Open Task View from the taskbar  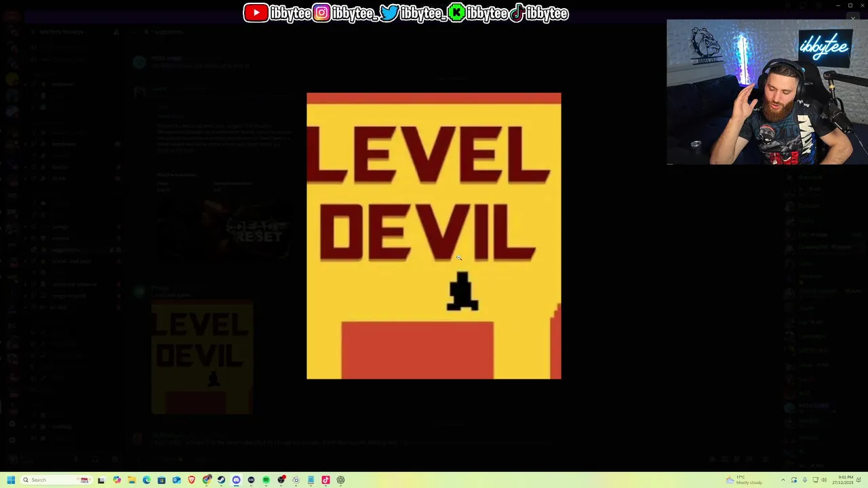tap(101, 480)
